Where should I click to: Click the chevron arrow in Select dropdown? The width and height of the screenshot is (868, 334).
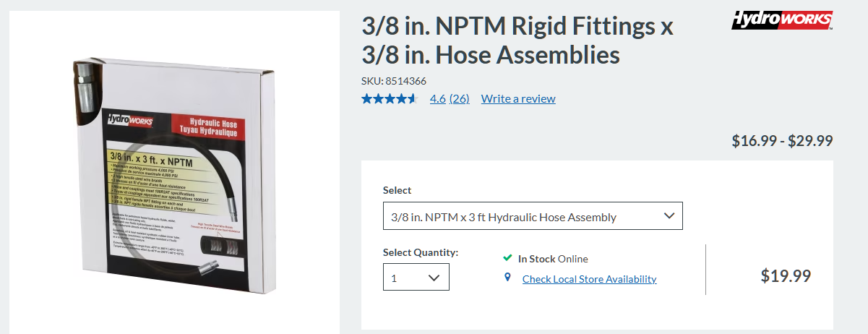669,215
